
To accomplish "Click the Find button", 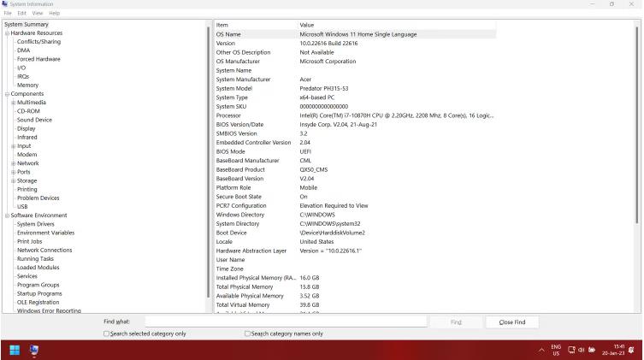I will pyautogui.click(x=456, y=322).
